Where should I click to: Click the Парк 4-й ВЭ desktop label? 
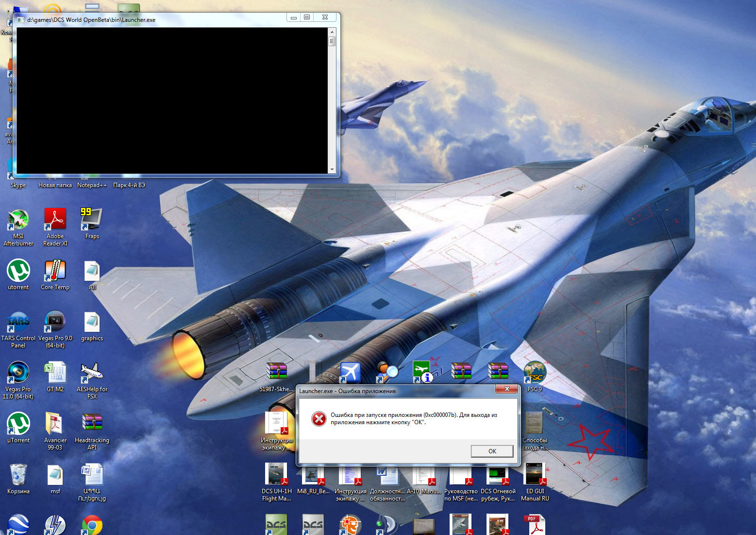(129, 185)
